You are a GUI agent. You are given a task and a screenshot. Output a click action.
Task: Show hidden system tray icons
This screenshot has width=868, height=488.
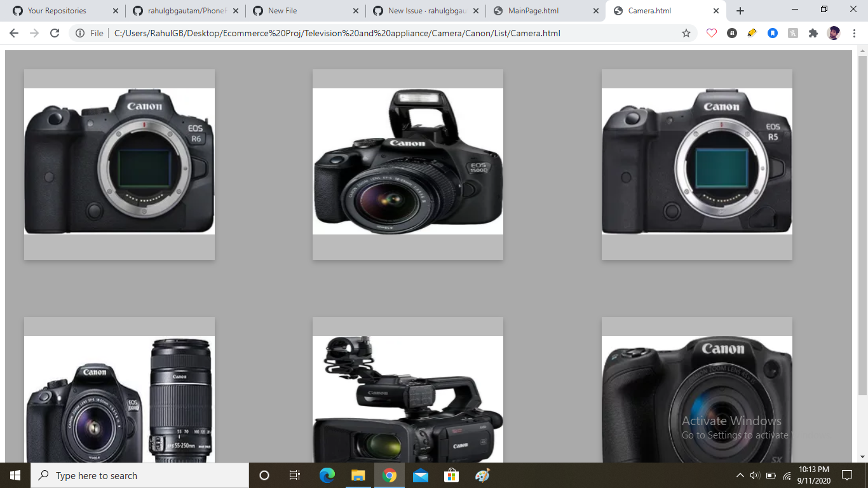(x=740, y=475)
